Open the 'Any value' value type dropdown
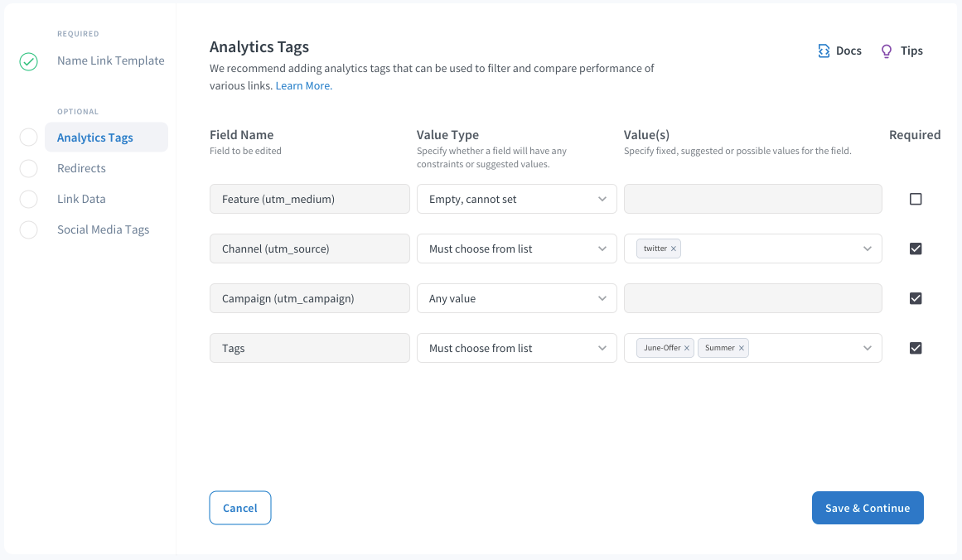Screen dimensions: 962x560 tap(516, 298)
